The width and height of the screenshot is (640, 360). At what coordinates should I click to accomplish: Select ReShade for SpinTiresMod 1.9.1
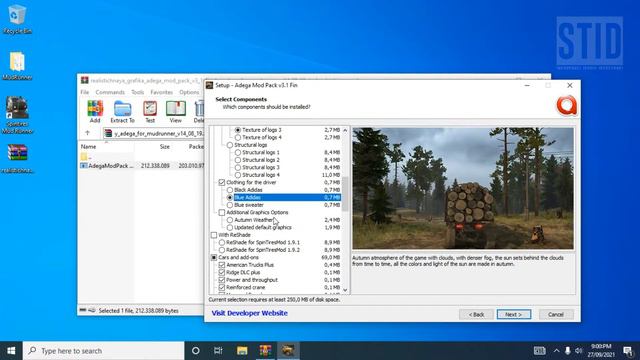click(x=222, y=242)
